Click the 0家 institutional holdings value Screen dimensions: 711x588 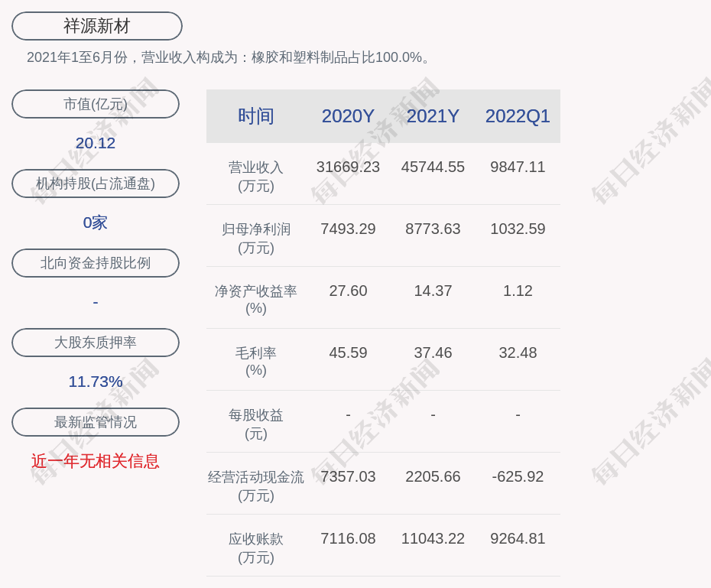coord(96,223)
